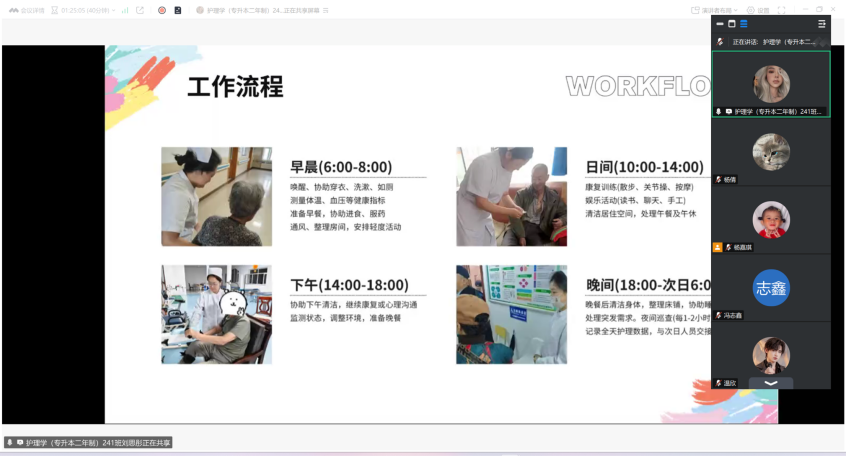Toggle the red recording button
Image resolution: width=846 pixels, height=456 pixels.
point(161,10)
